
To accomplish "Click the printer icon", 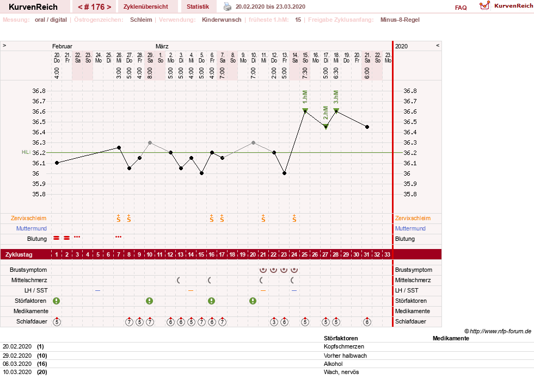I will [227, 7].
